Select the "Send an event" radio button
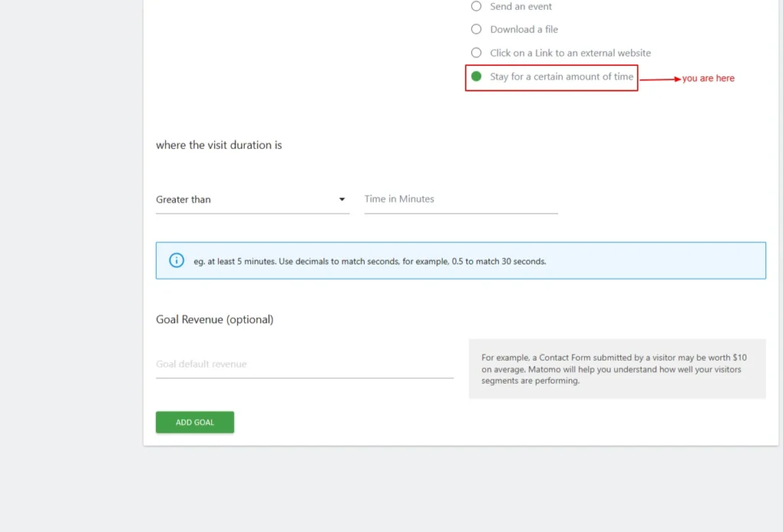Image resolution: width=783 pixels, height=532 pixels. coord(476,6)
